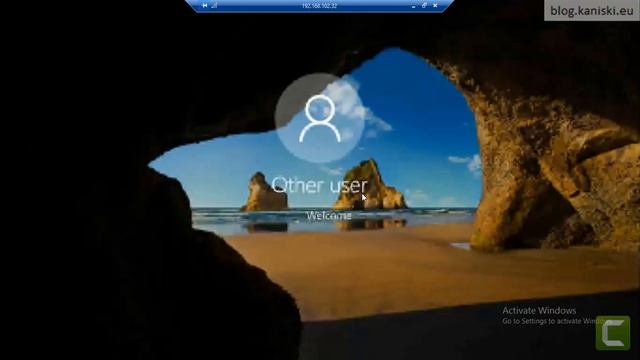Pin the remote desktop connection bar
The width and height of the screenshot is (640, 360).
[x=204, y=6]
